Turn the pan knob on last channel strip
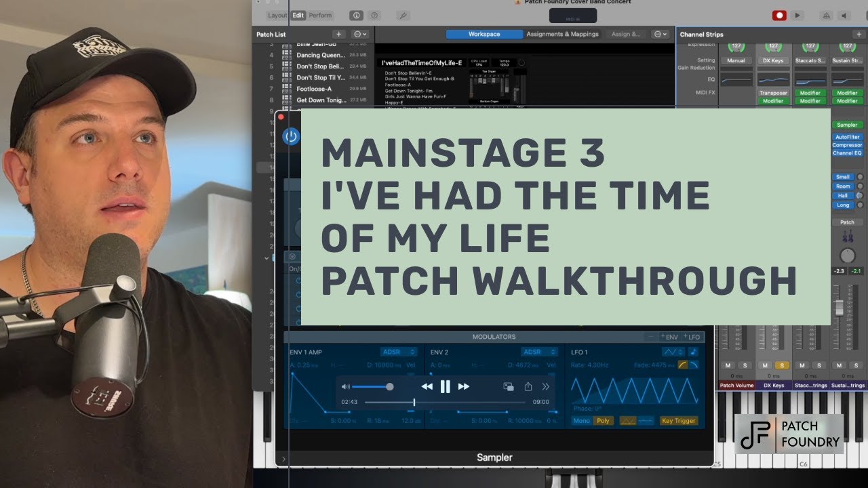Viewport: 868px width, 488px height. 847,256
